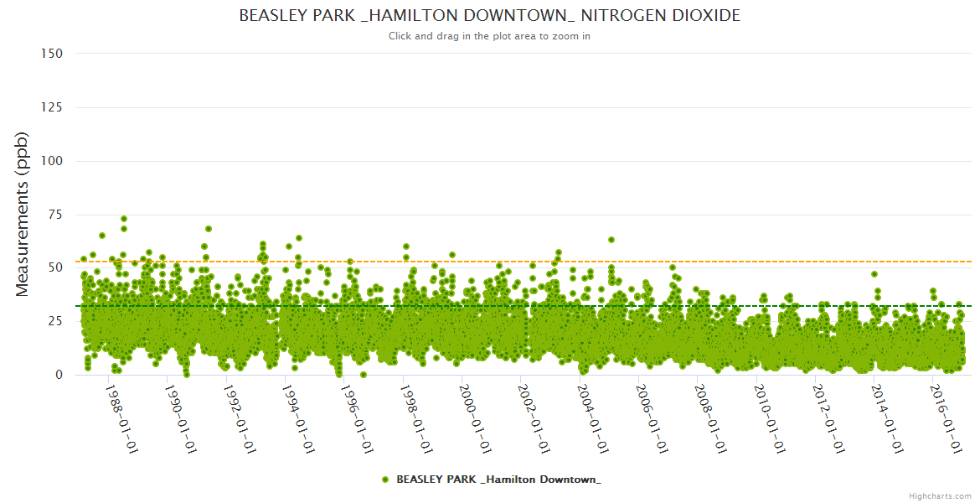This screenshot has width=980, height=503.
Task: Select the 1994-01-01 x-axis label
Action: [x=297, y=419]
